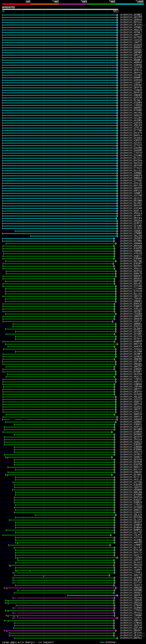The height and width of the screenshot is (644, 146).
Task: Select the UniRef100_A7NJG5 label
Action: click(131, 254)
